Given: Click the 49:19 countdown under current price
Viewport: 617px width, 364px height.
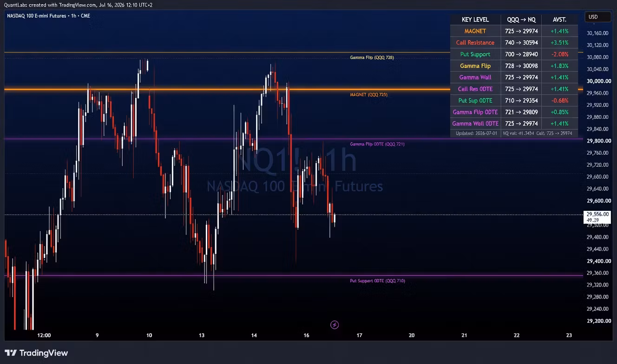Looking at the screenshot, I should 592,220.
